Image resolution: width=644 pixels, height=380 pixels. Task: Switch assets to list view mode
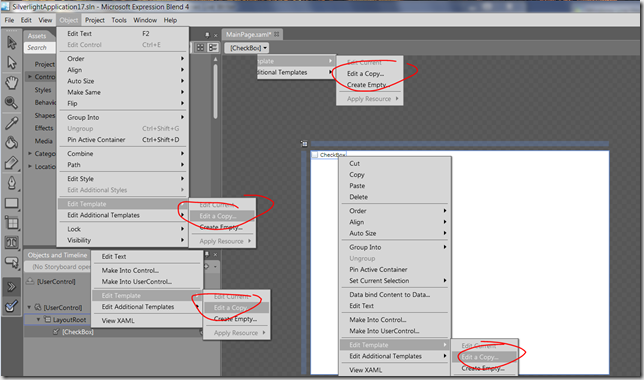(213, 48)
